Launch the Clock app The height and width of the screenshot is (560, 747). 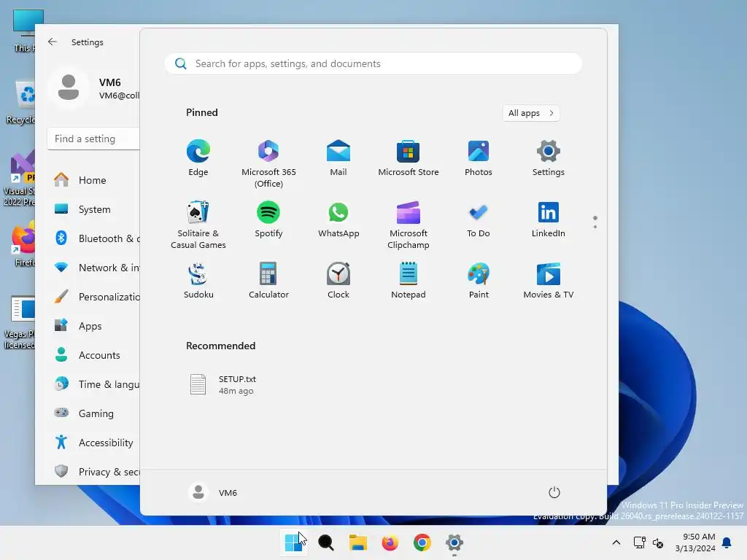click(338, 281)
